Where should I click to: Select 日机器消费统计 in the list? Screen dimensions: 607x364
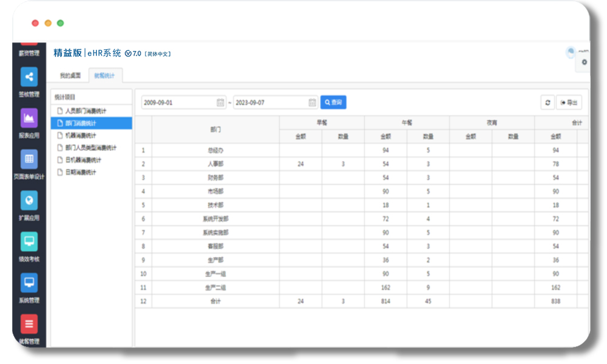[92, 160]
